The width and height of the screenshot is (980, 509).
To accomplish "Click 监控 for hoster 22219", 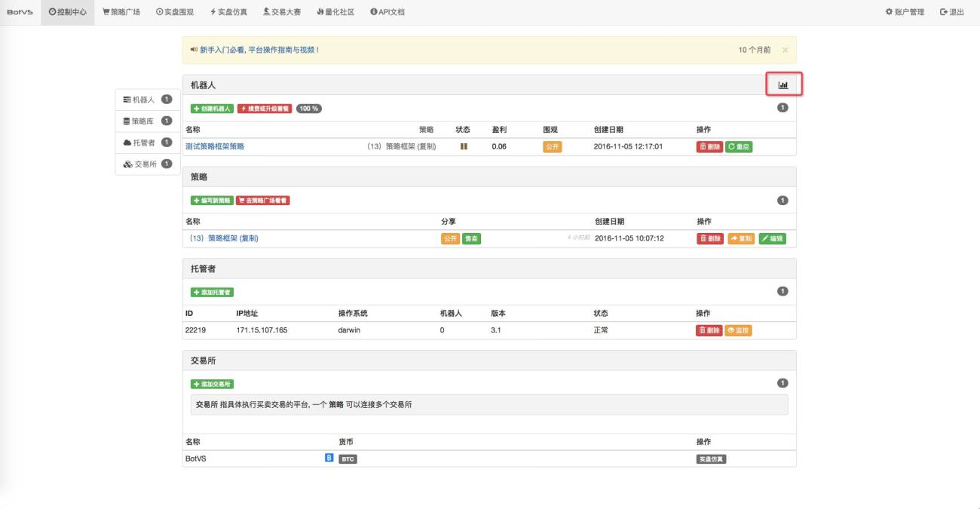I will click(x=738, y=330).
